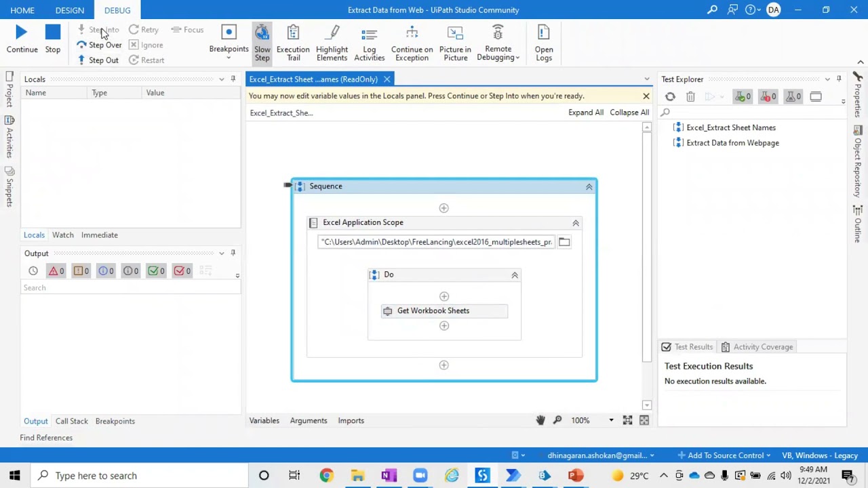868x488 pixels.
Task: Open the account email dropdown in status bar
Action: (600, 455)
